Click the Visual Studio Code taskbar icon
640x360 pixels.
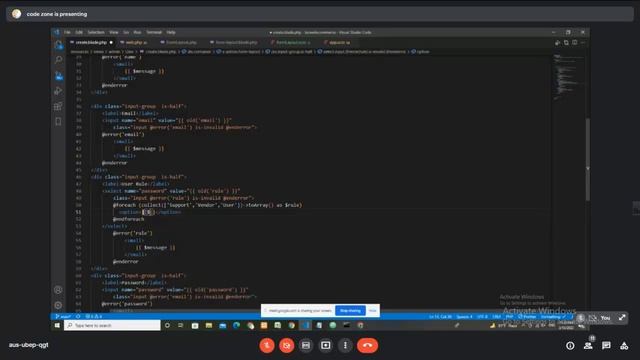[x=305, y=325]
